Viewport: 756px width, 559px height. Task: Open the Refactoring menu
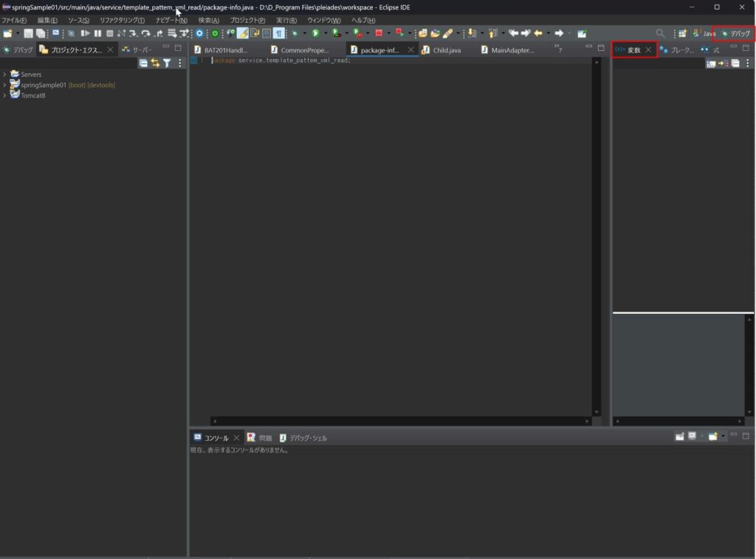(x=122, y=20)
